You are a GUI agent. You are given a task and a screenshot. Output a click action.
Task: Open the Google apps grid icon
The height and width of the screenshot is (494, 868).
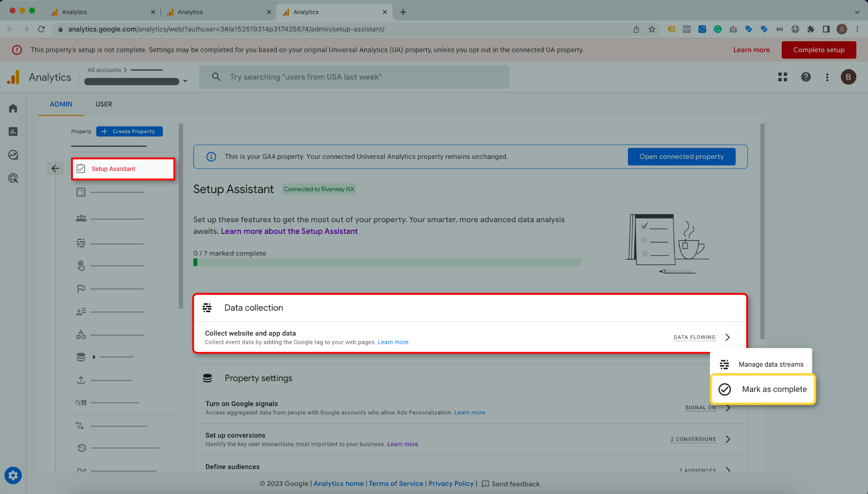pyautogui.click(x=782, y=77)
